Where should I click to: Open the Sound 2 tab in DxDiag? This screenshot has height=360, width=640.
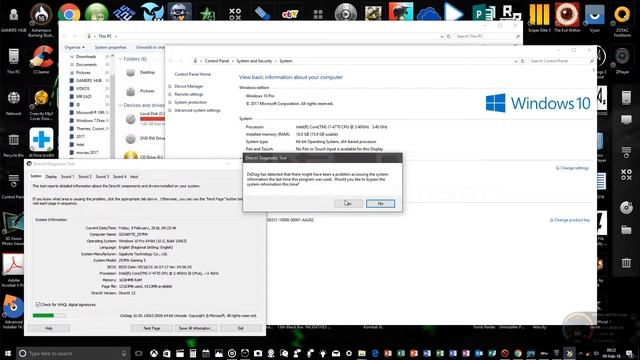[x=84, y=176]
